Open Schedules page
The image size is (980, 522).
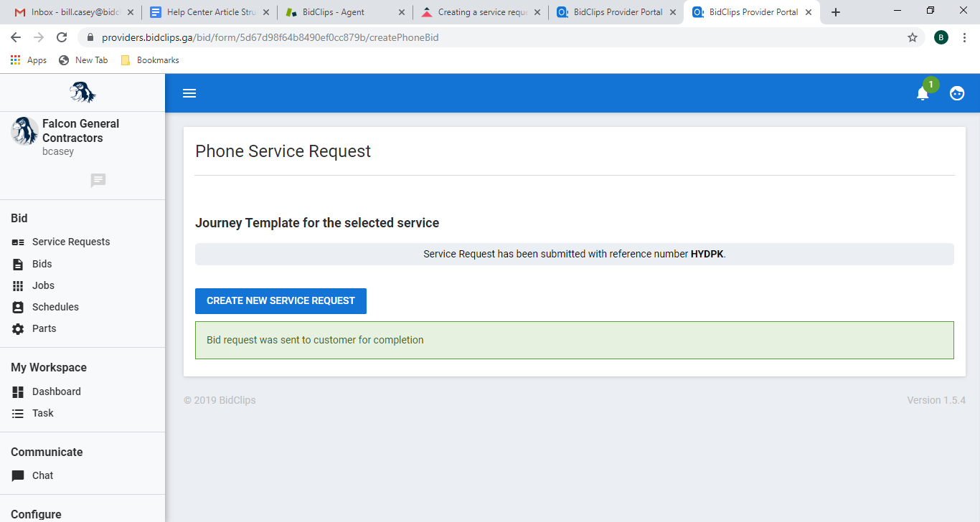tap(55, 307)
